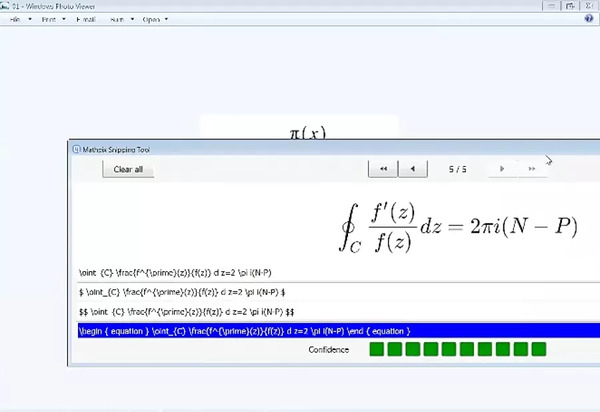Click the rendered integral formula preview

point(458,227)
